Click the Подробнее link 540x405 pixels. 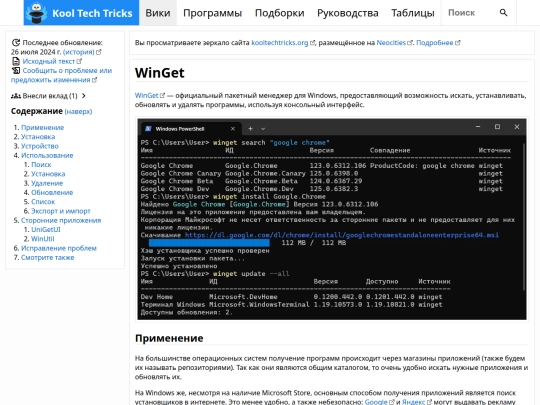click(435, 43)
